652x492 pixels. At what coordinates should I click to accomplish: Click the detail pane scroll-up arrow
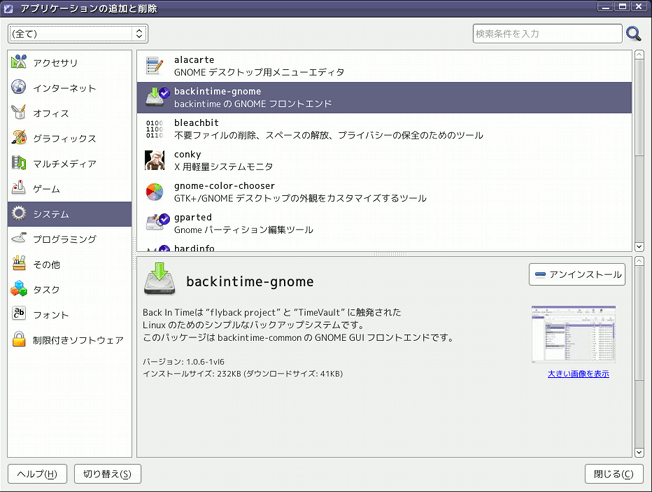point(639,261)
